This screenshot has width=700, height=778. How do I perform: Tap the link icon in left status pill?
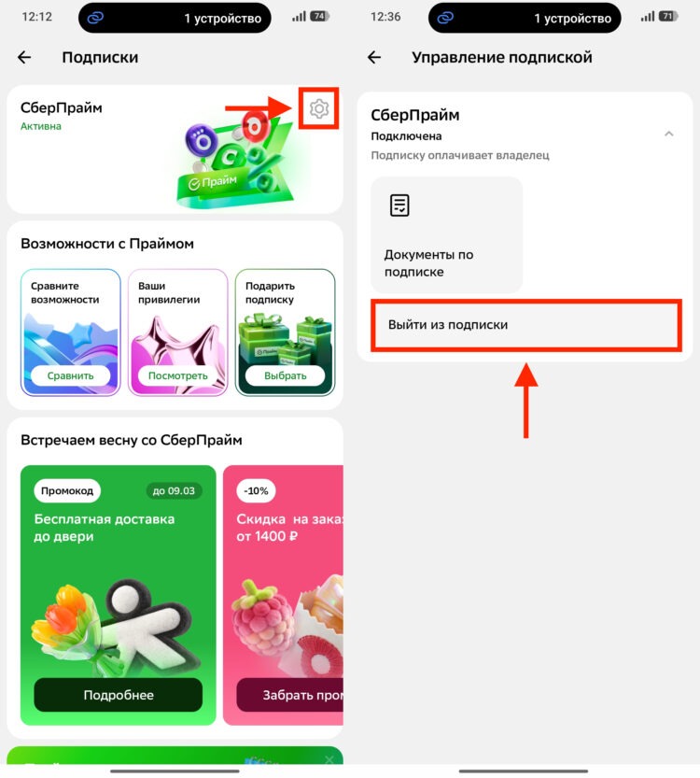coord(95,19)
